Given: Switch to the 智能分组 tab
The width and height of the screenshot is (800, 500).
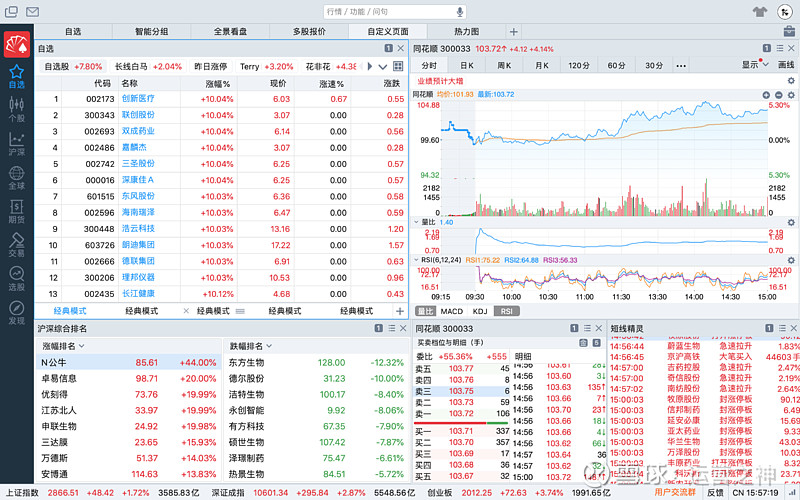Looking at the screenshot, I should coord(152,32).
